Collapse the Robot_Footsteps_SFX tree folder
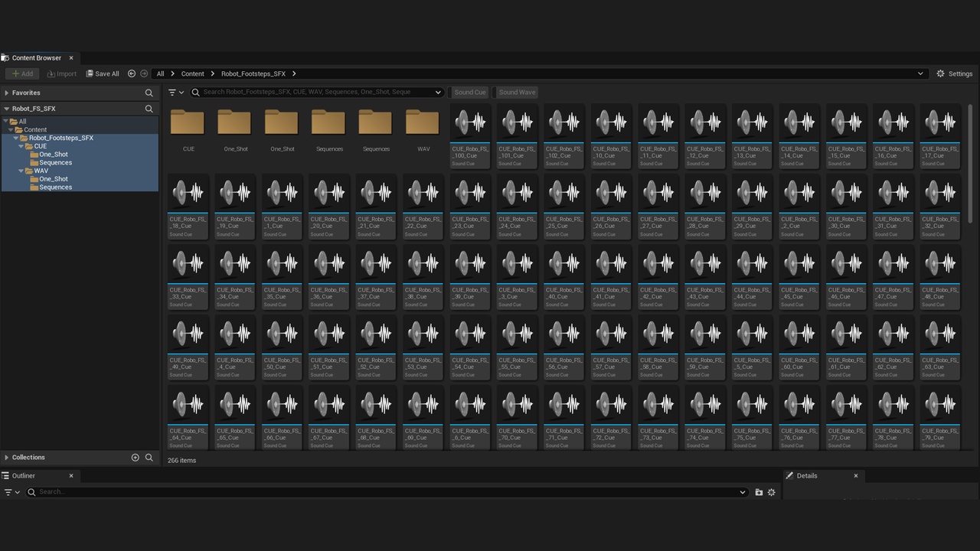The image size is (980, 551). pyautogui.click(x=16, y=138)
